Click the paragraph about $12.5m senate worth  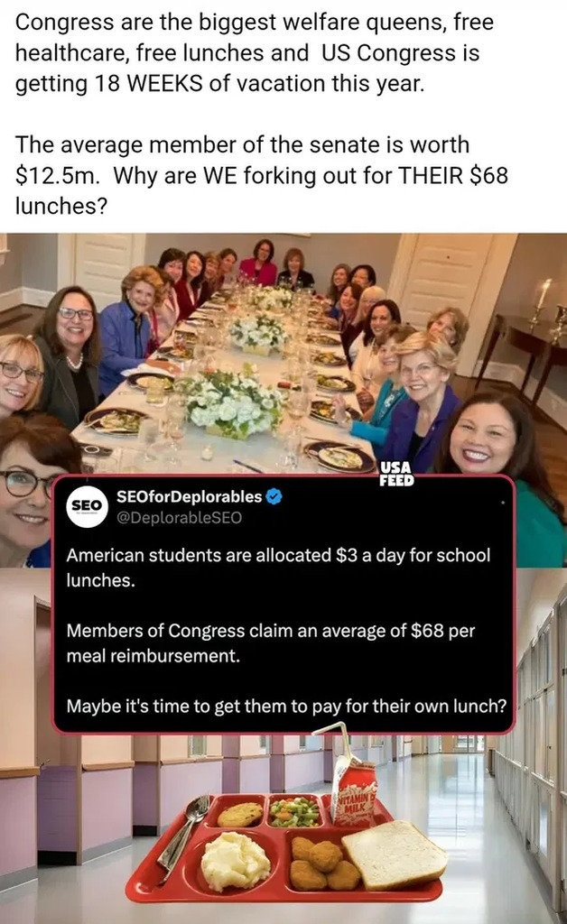click(261, 175)
